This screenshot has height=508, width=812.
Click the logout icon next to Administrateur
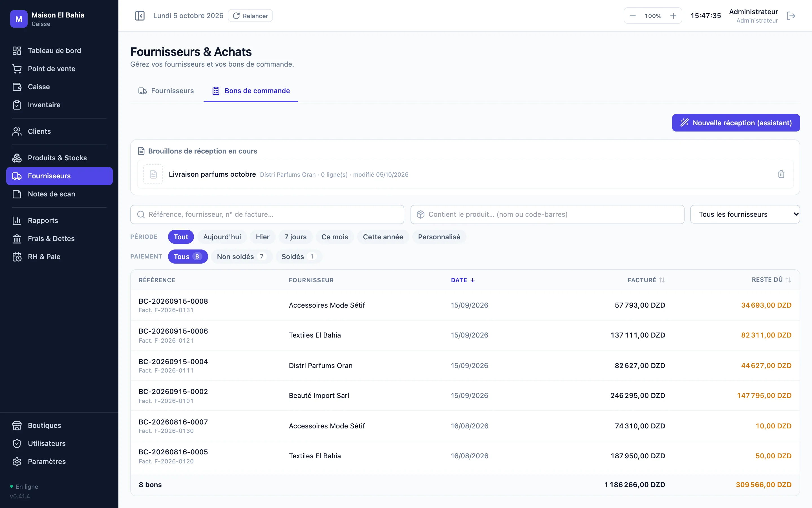coord(791,16)
